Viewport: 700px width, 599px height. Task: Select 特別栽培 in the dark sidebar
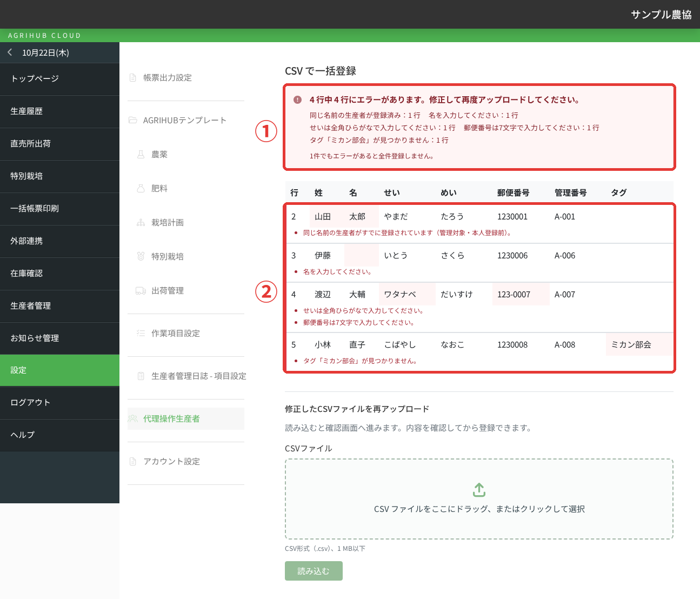(x=59, y=176)
